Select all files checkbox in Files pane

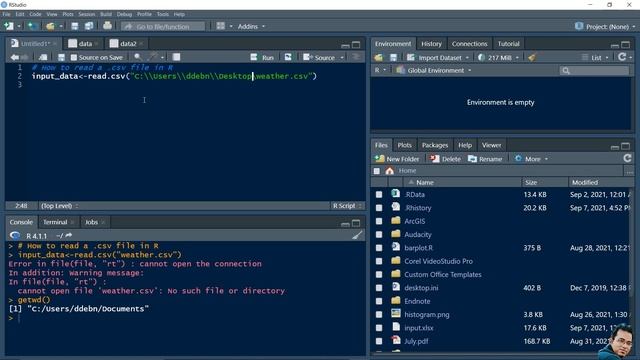377,171
